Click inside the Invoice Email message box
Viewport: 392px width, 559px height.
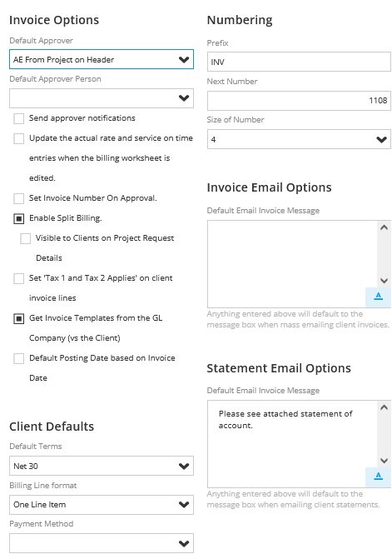[292, 264]
